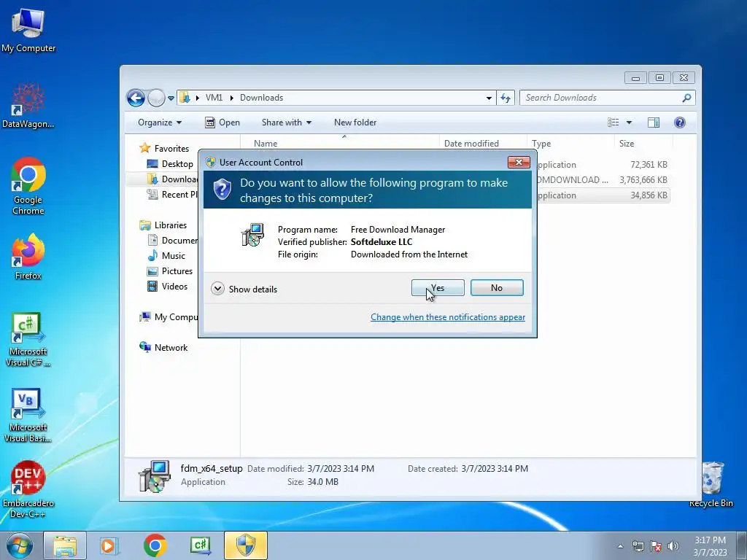Open more view options dropdown arrow
This screenshot has width=747, height=560.
click(629, 122)
